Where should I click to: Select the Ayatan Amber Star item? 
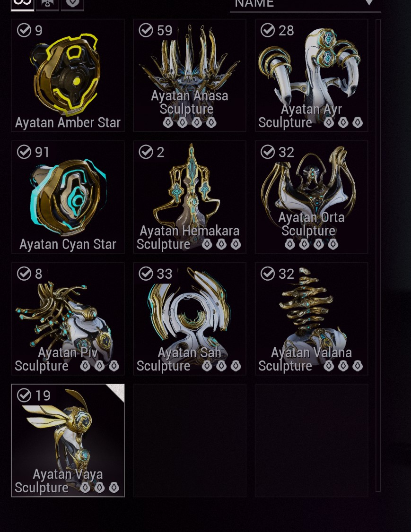[x=68, y=75]
